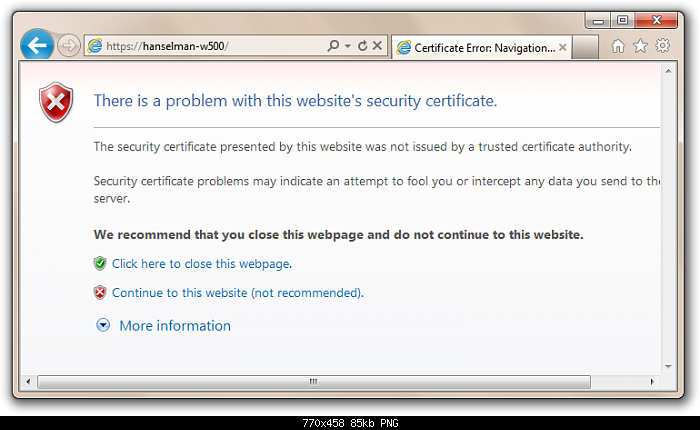Refresh the page with the reload icon
Image resolution: width=700 pixels, height=430 pixels.
(x=362, y=46)
